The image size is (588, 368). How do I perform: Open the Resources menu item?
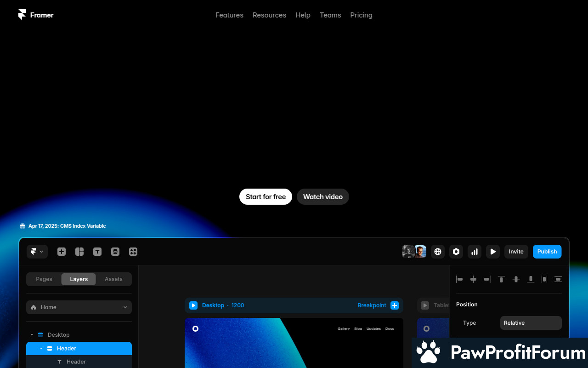coord(269,15)
